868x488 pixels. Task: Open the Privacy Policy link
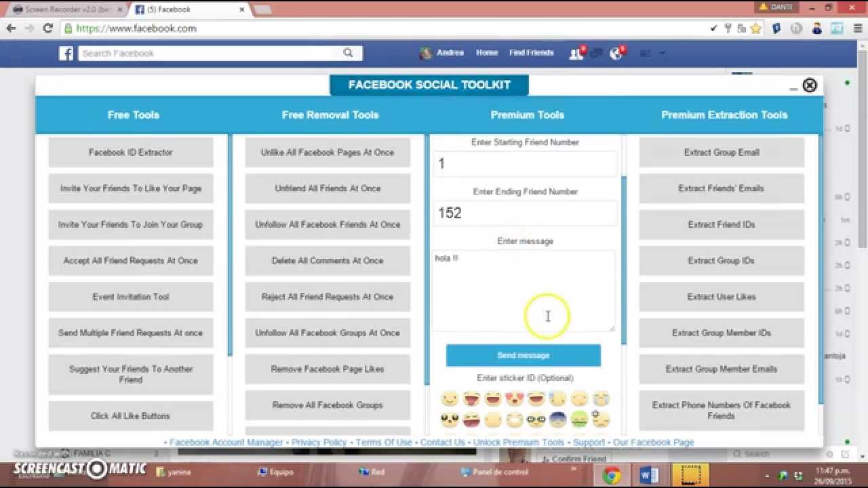click(x=319, y=442)
